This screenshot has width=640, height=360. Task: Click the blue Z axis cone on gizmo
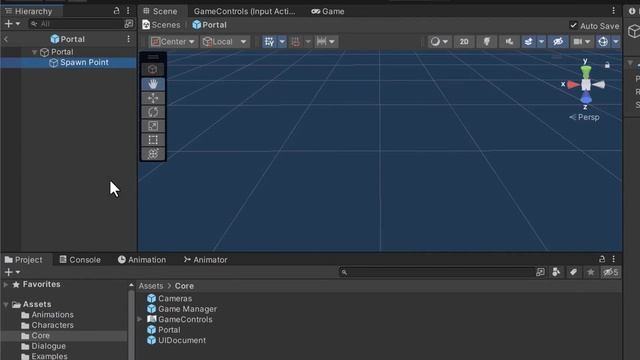[586, 98]
